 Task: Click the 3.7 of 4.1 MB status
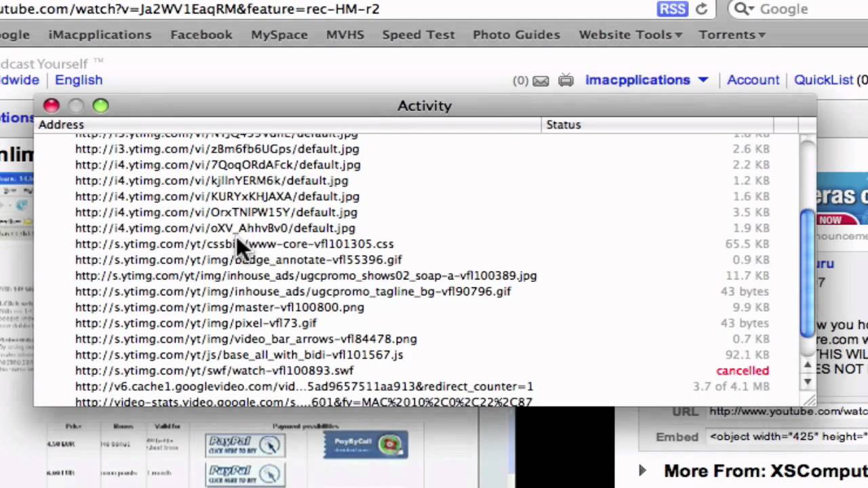[x=731, y=387]
